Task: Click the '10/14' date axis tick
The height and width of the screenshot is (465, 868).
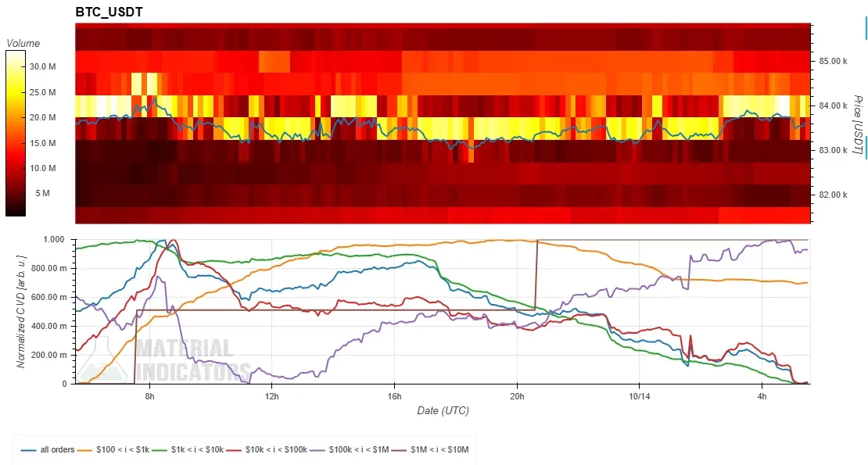Action: coord(640,396)
